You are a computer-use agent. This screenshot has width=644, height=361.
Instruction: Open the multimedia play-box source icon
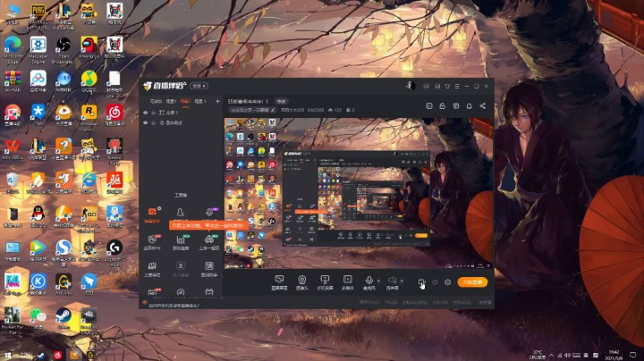pyautogui.click(x=347, y=280)
